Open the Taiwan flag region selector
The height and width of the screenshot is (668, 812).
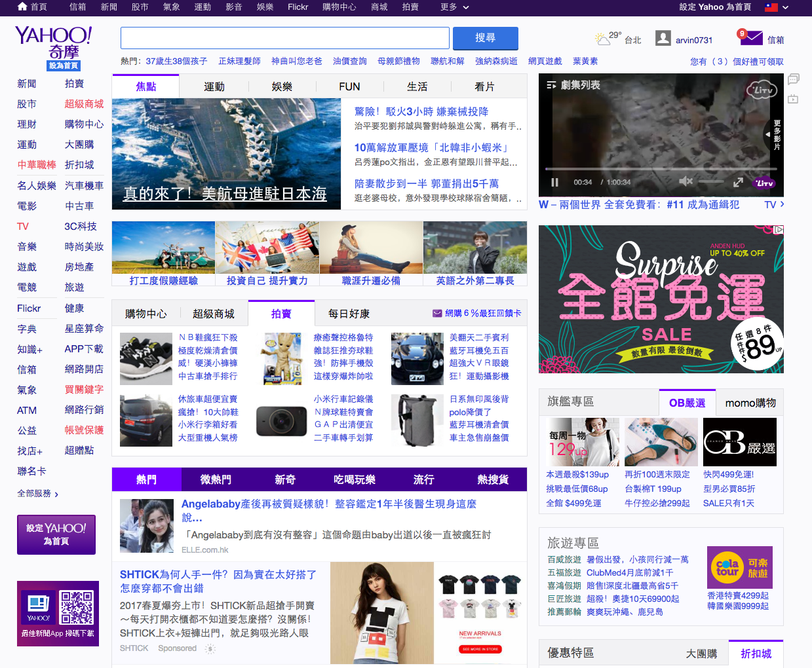(x=771, y=7)
